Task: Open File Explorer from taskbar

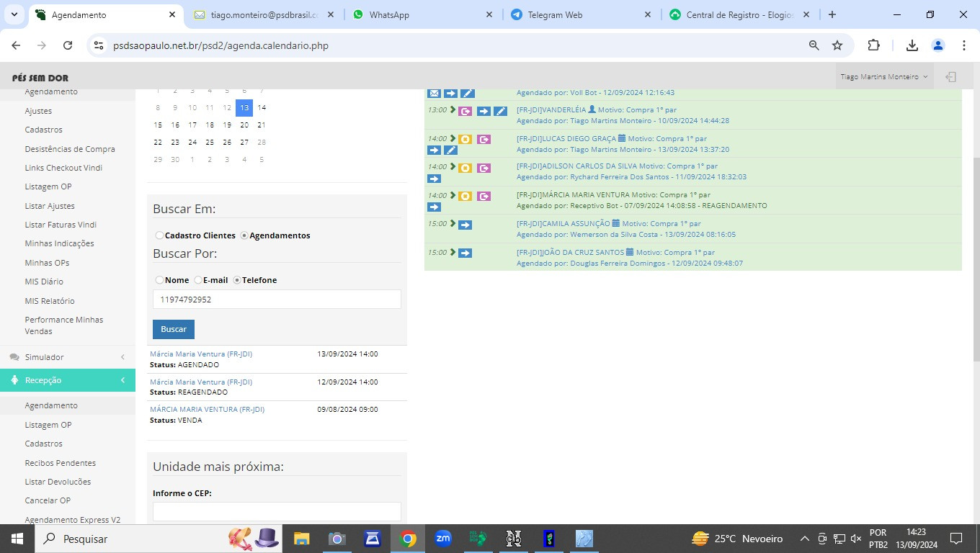Action: (301, 539)
